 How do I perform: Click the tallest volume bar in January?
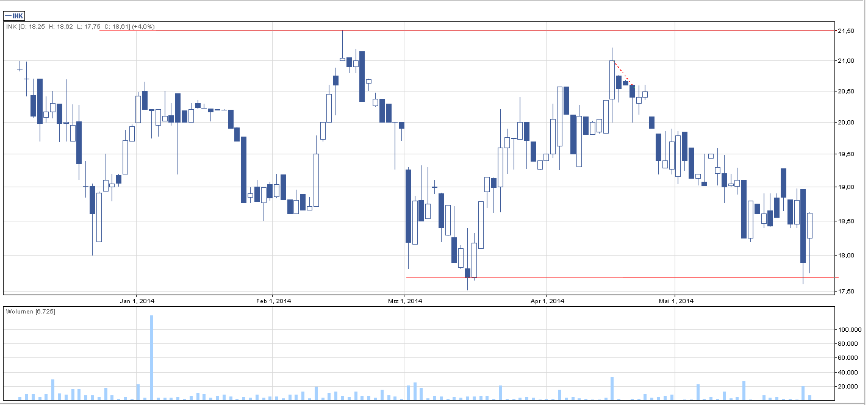pyautogui.click(x=151, y=357)
